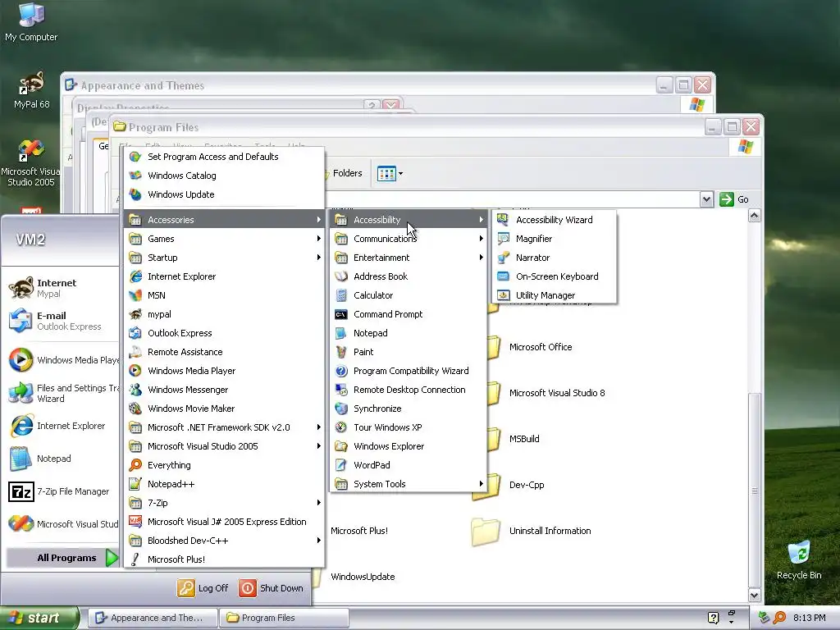840x630 pixels.
Task: Launch Paint from Accessories menu
Action: point(409,352)
